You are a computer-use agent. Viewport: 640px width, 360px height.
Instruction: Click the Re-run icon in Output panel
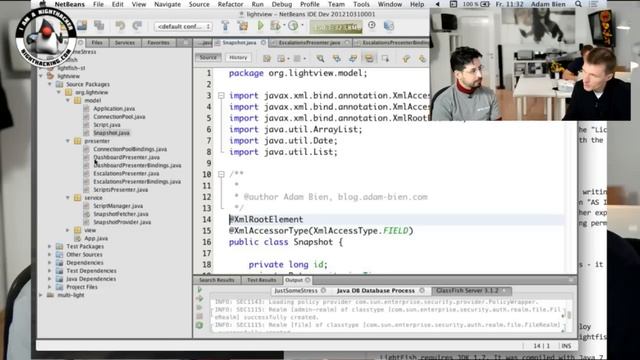pyautogui.click(x=200, y=290)
